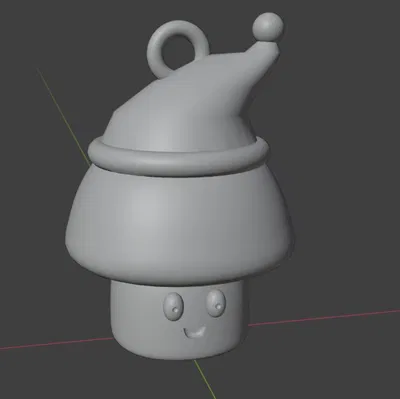Image resolution: width=400 pixels, height=399 pixels.
Task: Select the pom-pom ball at the hat tip
Action: [x=268, y=27]
